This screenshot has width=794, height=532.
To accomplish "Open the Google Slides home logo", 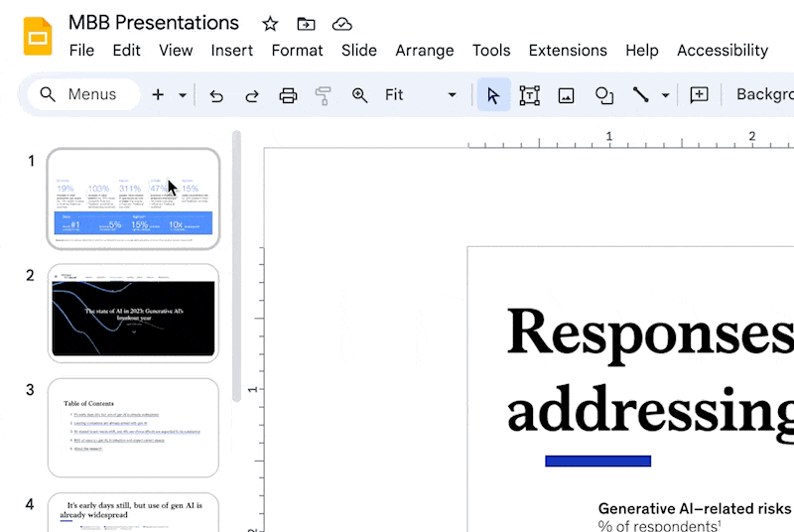I will tap(38, 36).
